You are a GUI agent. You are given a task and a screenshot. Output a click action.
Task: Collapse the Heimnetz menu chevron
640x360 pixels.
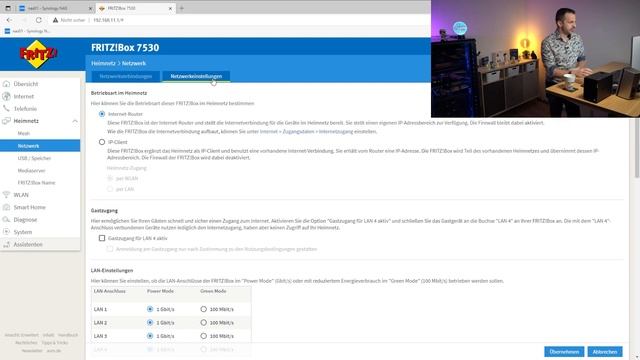tap(75, 121)
